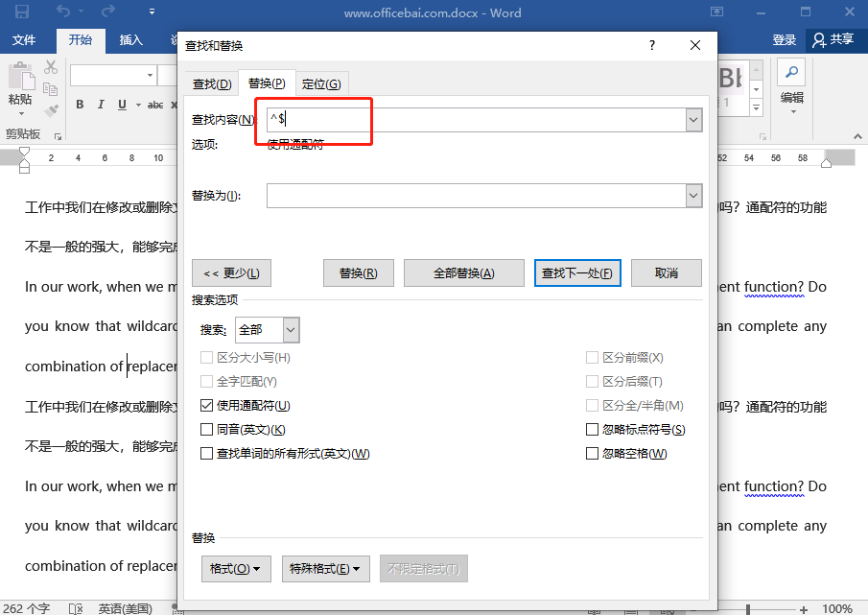Expand the styles gallery more arrow
Screen dimensions: 868x615
(x=756, y=108)
